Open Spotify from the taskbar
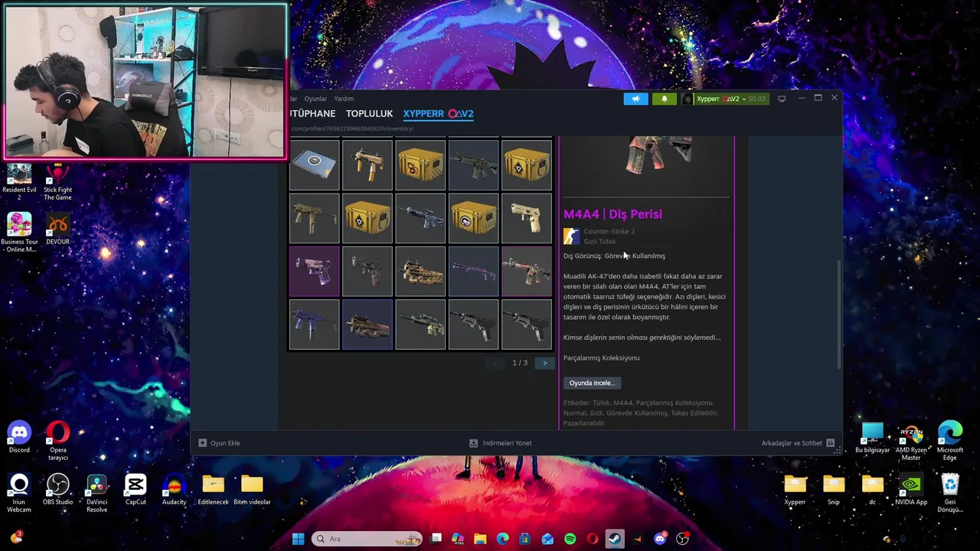This screenshot has width=980, height=551. (x=570, y=539)
